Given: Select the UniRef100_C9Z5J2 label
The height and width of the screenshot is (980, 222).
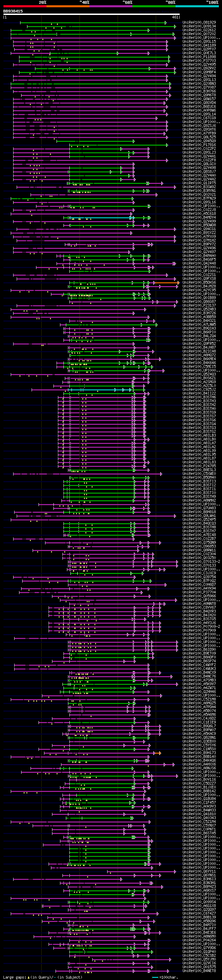Looking at the screenshot, I should pyautogui.click(x=199, y=390).
